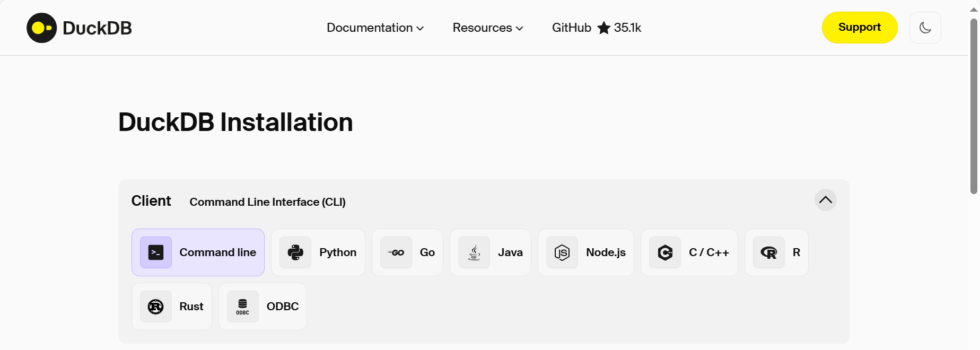Toggle dark mode with moon button
980x350 pixels.
click(925, 28)
